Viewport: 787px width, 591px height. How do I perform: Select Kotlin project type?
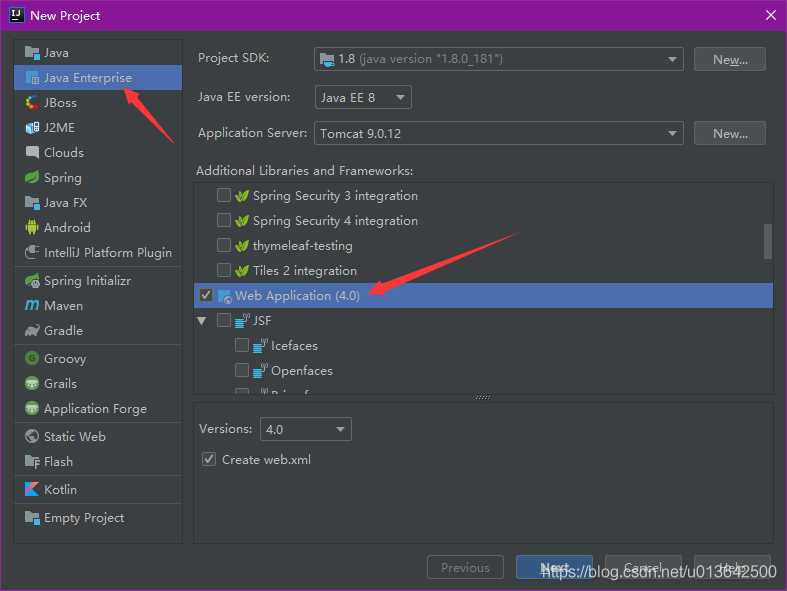pos(98,489)
